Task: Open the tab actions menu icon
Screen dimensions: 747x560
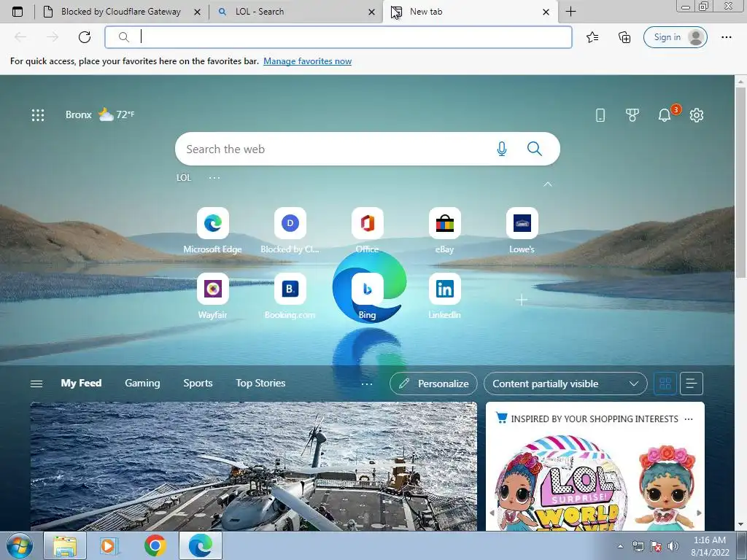Action: coord(18,12)
